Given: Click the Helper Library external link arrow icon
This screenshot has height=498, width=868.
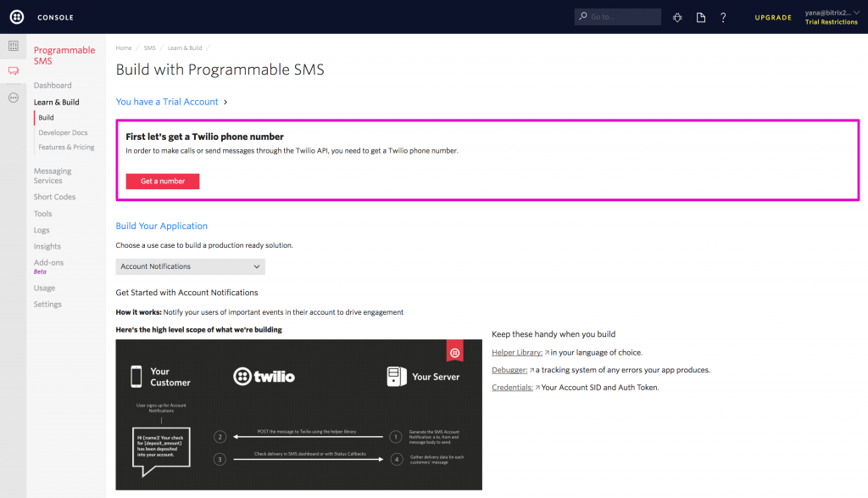Looking at the screenshot, I should tap(547, 352).
